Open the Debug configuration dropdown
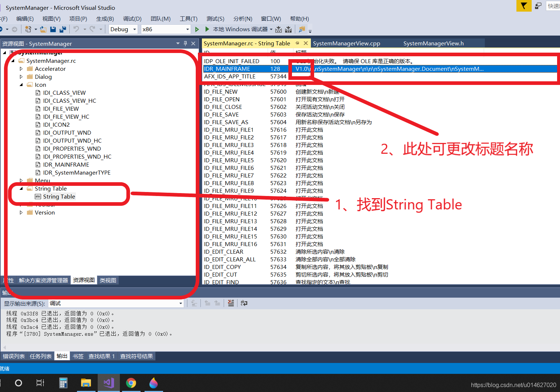Screen dimensions: 560x392 click(x=134, y=29)
